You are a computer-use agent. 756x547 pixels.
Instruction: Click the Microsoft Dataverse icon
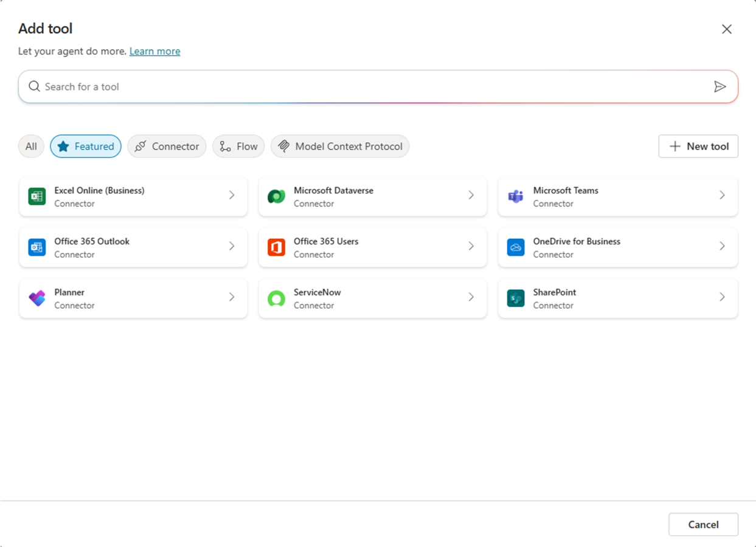[x=277, y=196]
